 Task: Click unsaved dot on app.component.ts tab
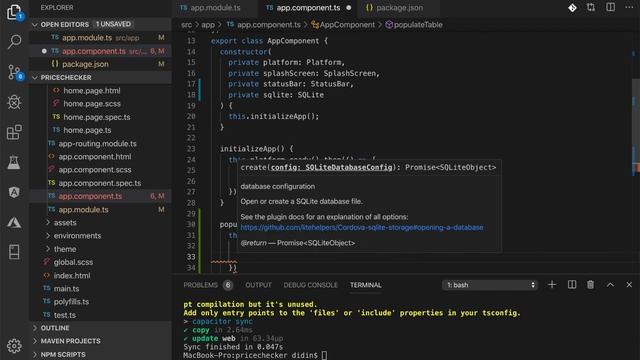coord(349,8)
